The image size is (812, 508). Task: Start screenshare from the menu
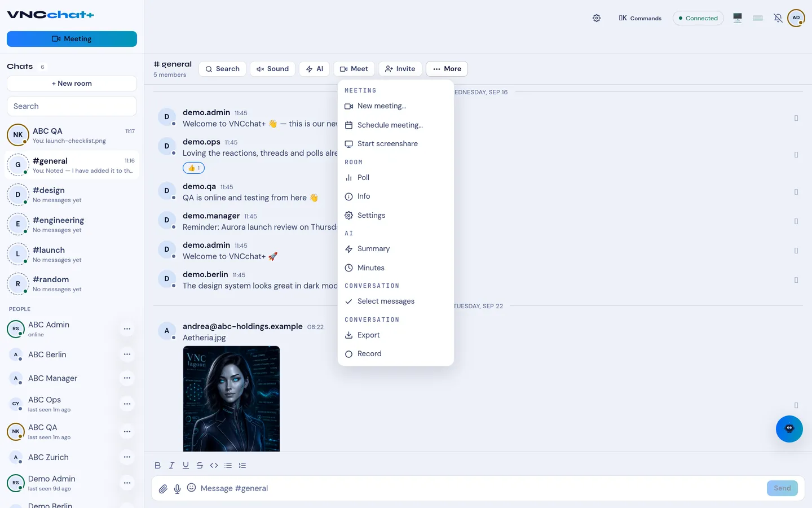coord(395,144)
